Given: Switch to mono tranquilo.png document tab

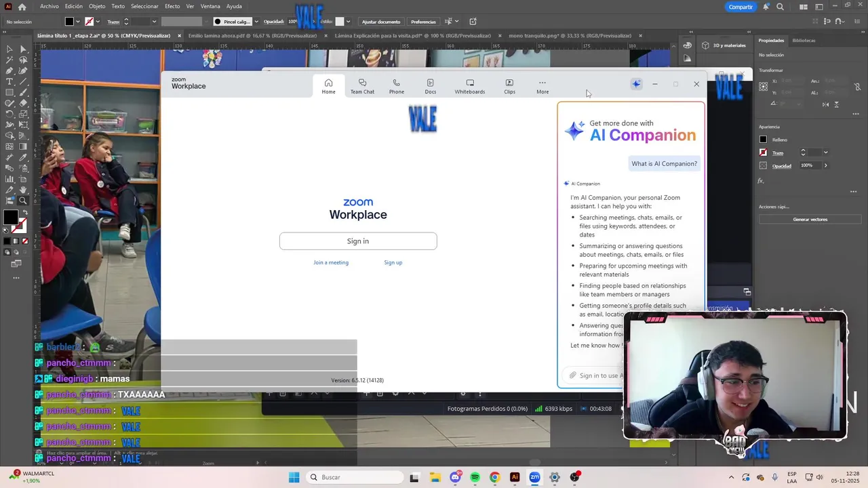Looking at the screenshot, I should (x=570, y=35).
